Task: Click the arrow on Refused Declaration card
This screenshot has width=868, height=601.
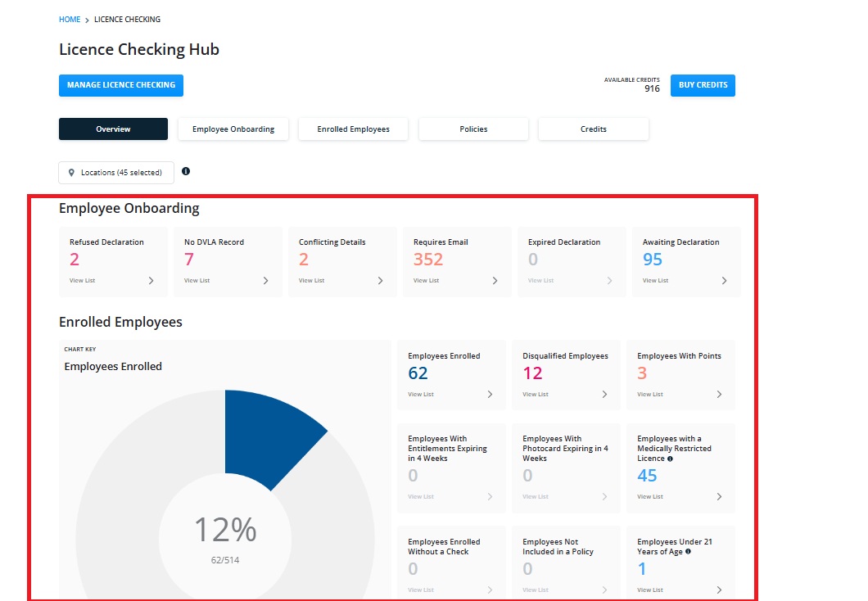Action: [151, 281]
